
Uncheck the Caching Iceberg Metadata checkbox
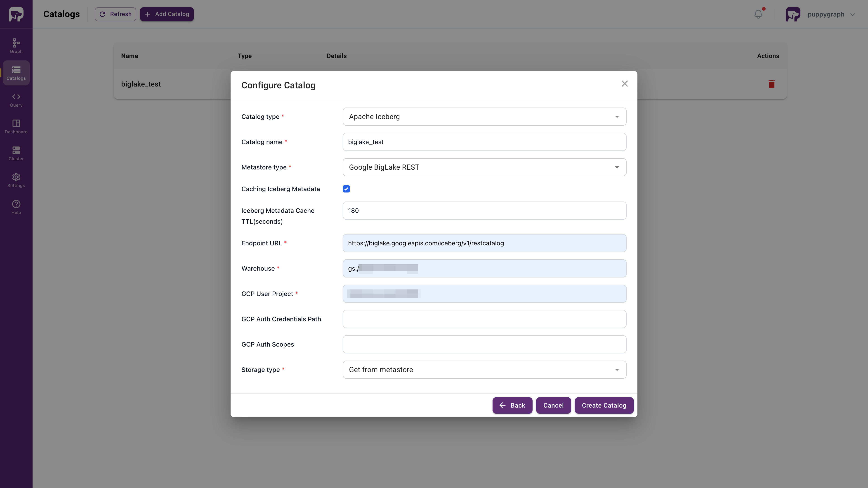346,189
